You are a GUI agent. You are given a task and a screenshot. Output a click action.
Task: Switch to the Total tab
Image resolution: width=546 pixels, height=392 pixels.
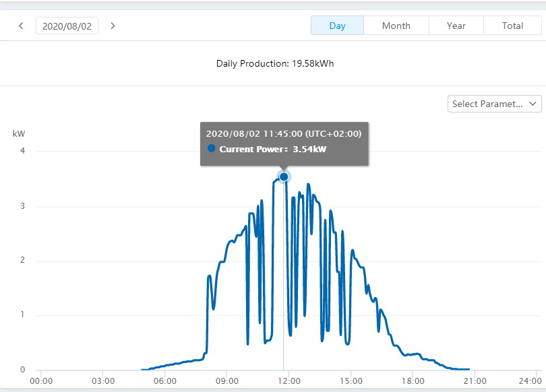(x=512, y=26)
